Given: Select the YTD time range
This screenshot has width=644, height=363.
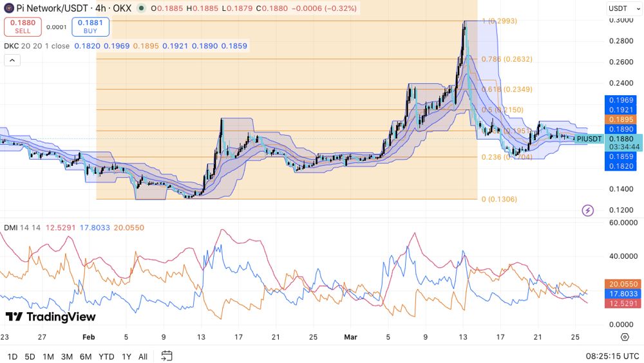Looking at the screenshot, I should pos(106,357).
